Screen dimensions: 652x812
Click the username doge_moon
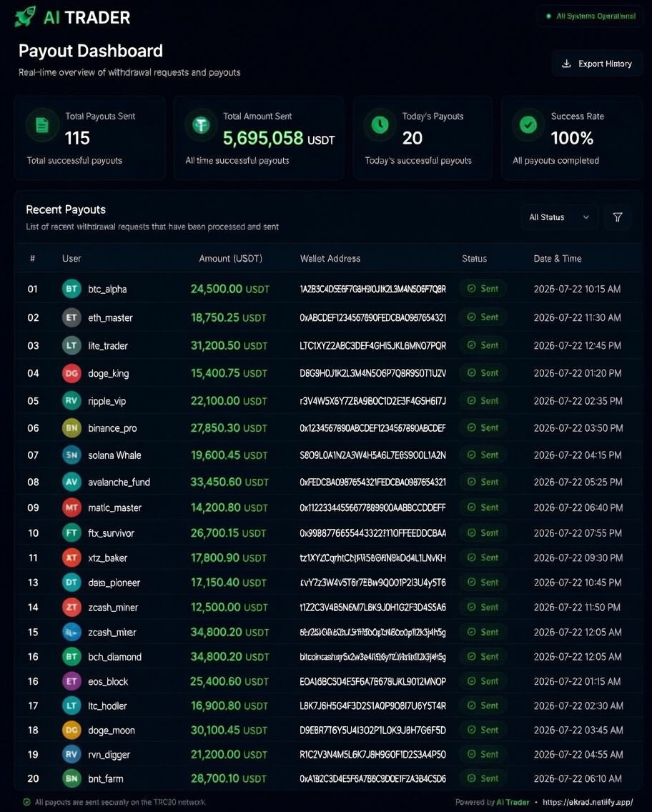coord(112,731)
